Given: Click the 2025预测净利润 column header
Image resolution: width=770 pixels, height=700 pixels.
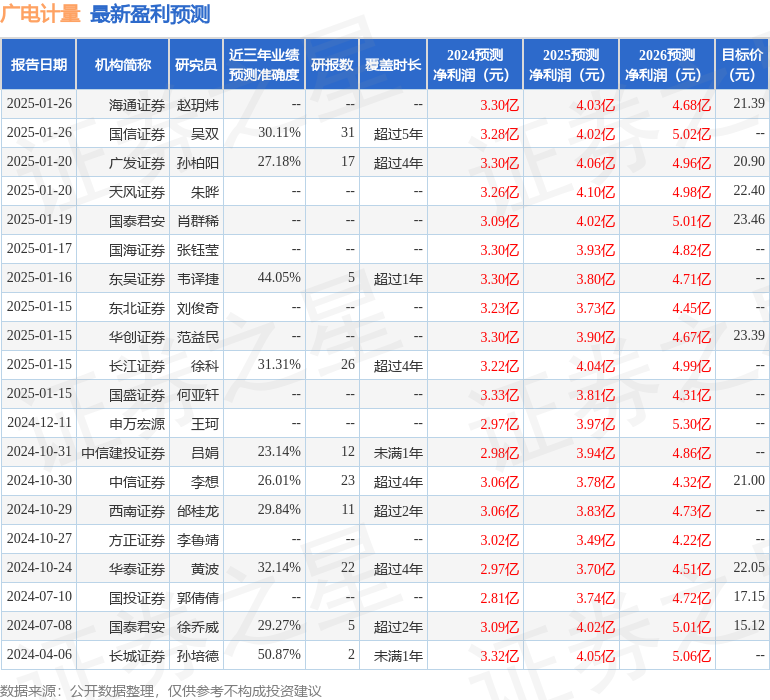Looking at the screenshot, I should (571, 64).
